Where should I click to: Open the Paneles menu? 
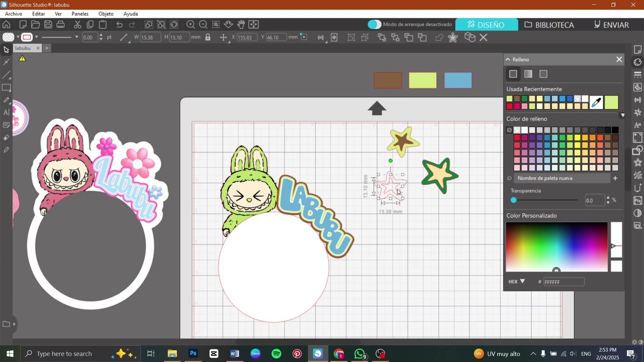coord(80,14)
